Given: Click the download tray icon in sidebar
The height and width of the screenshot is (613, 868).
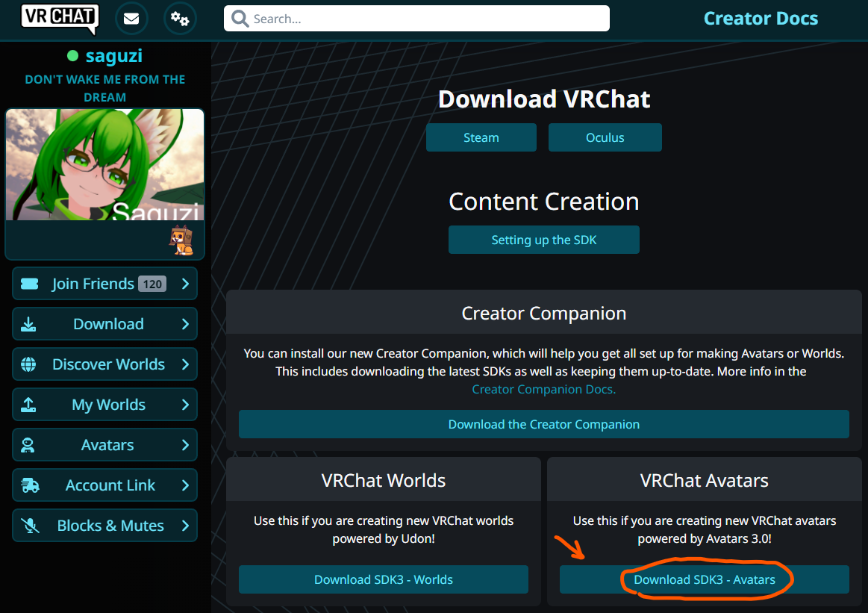Looking at the screenshot, I should [x=29, y=325].
